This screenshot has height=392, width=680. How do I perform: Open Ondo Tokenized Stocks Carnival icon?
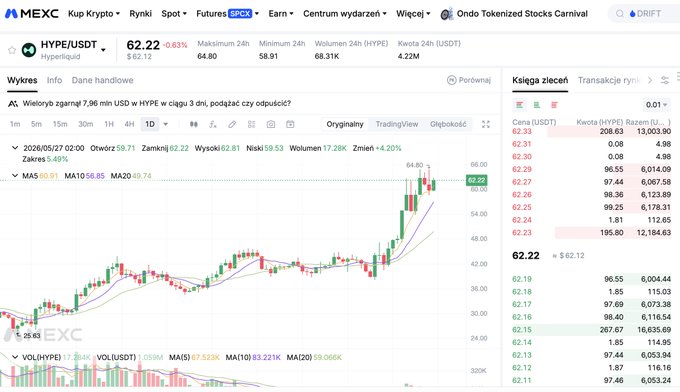pyautogui.click(x=447, y=14)
